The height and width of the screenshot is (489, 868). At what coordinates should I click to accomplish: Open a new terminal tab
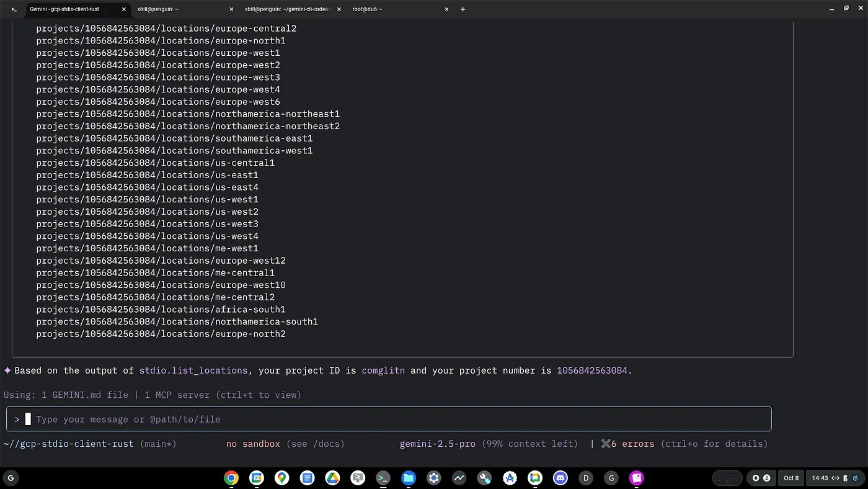pos(463,9)
